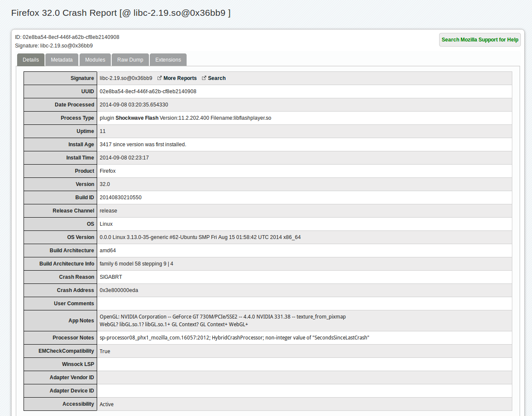Switch to the Metadata tab
The height and width of the screenshot is (416, 532).
coord(62,60)
